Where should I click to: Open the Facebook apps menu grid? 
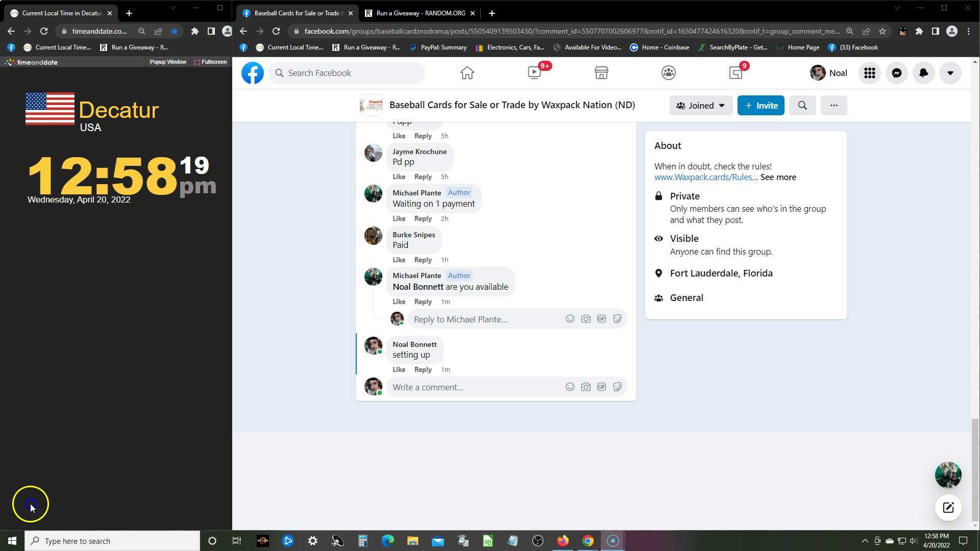pyautogui.click(x=869, y=73)
